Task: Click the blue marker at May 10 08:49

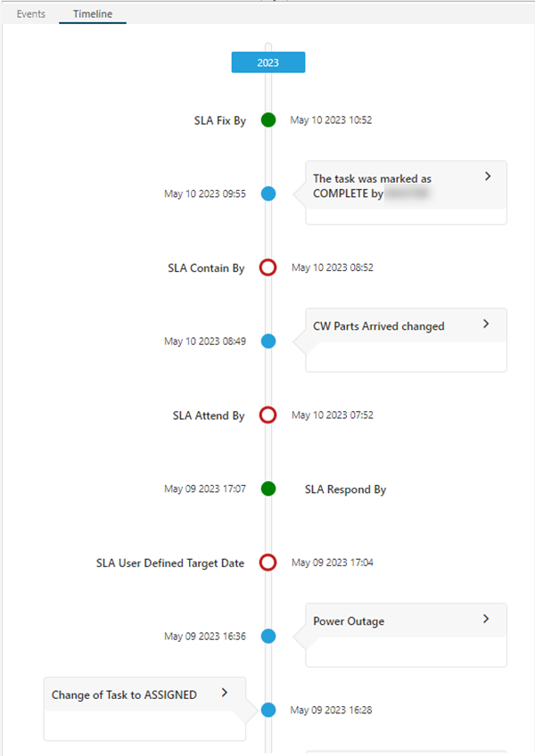Action: point(268,341)
